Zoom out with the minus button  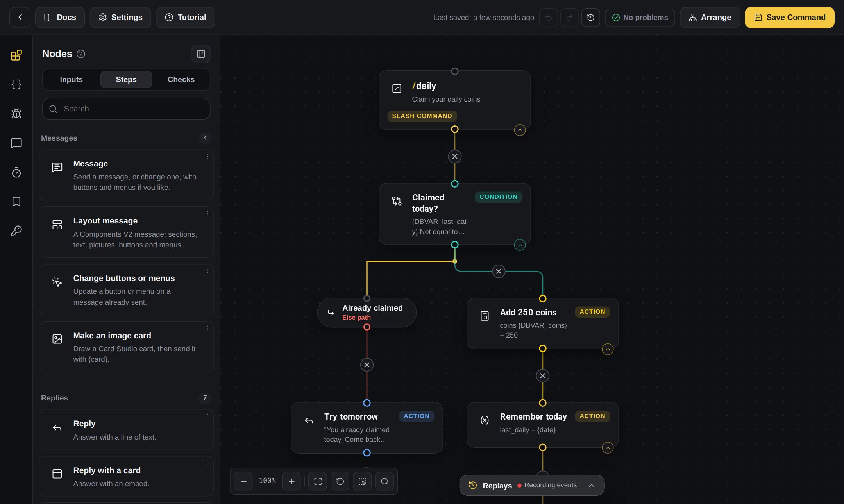pos(243,481)
